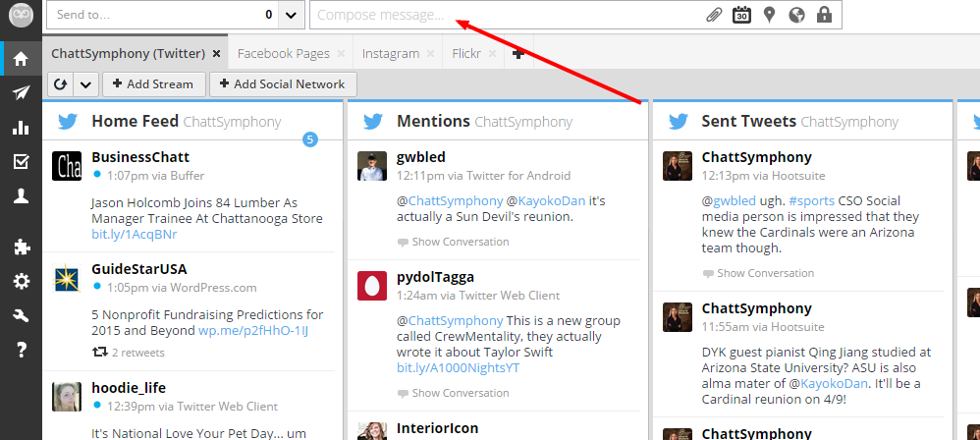Open the bit.ly/A1000NightsYT link
This screenshot has height=440, width=980.
click(x=459, y=368)
